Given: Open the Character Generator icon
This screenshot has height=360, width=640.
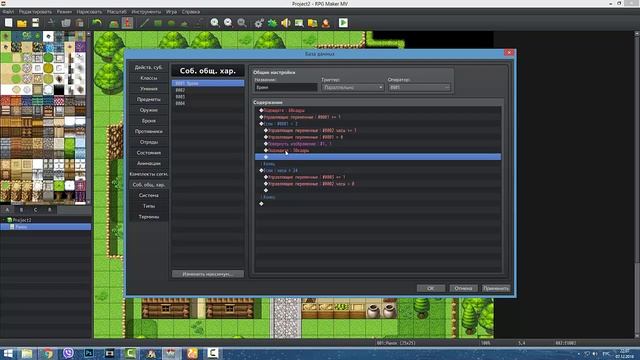Looking at the screenshot, I should [x=326, y=23].
